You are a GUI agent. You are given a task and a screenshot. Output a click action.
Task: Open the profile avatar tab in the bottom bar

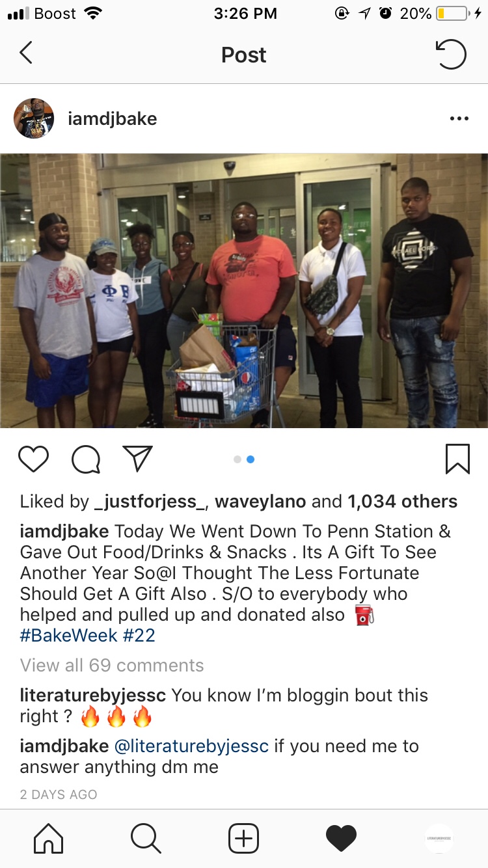tap(439, 838)
